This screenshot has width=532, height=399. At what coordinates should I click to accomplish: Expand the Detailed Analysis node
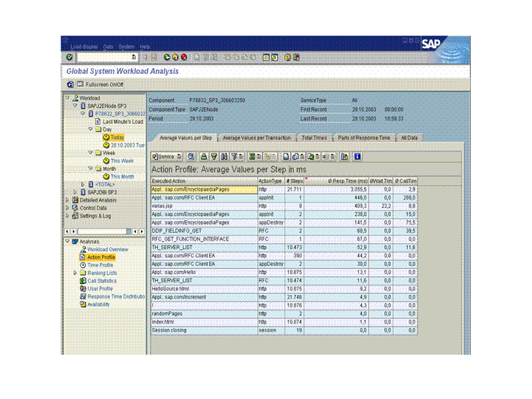(67, 199)
